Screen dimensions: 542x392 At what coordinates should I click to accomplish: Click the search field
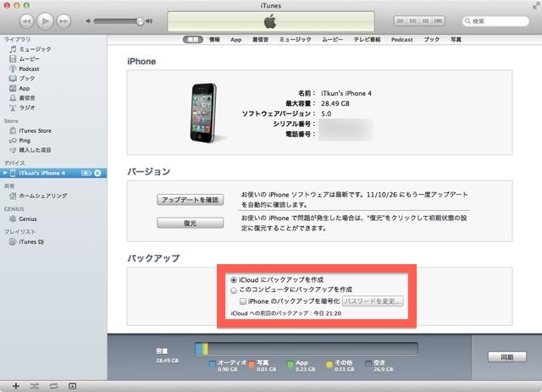[495, 21]
